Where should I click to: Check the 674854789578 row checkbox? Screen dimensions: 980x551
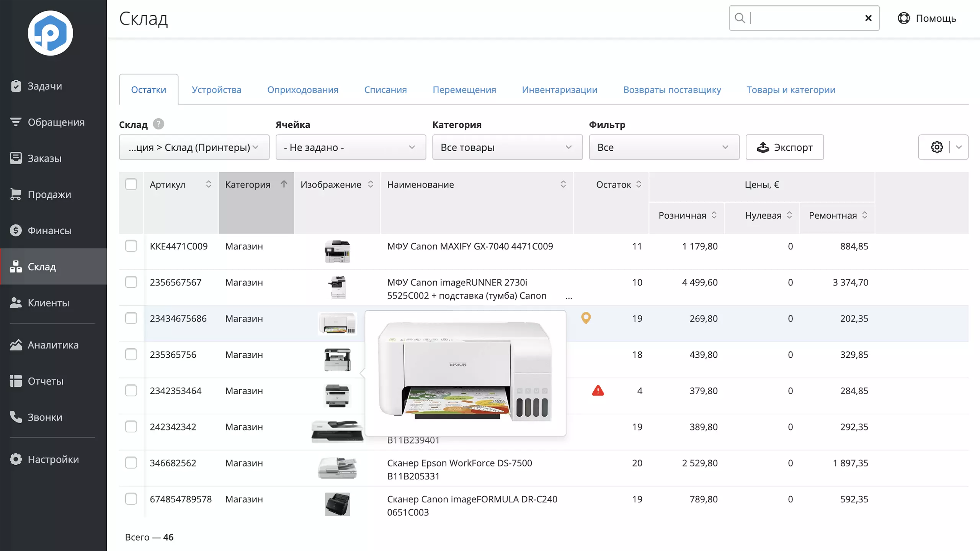click(x=131, y=499)
